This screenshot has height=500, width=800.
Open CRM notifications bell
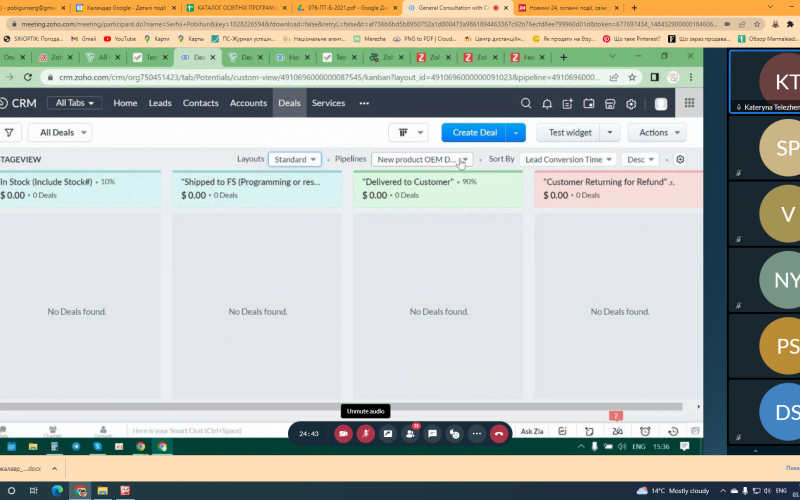pyautogui.click(x=547, y=104)
